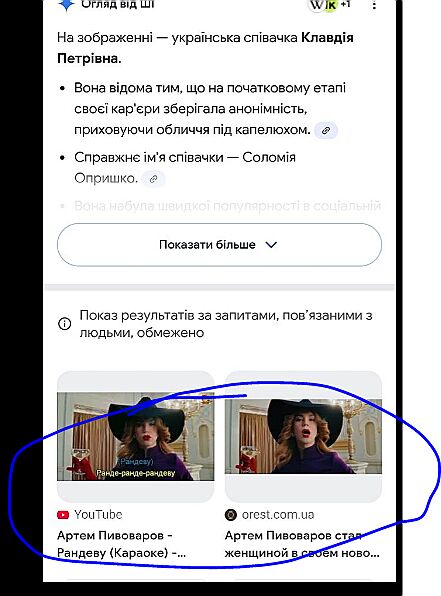441x596 pixels.
Task: Click the limited people results notice text
Action: [x=226, y=324]
